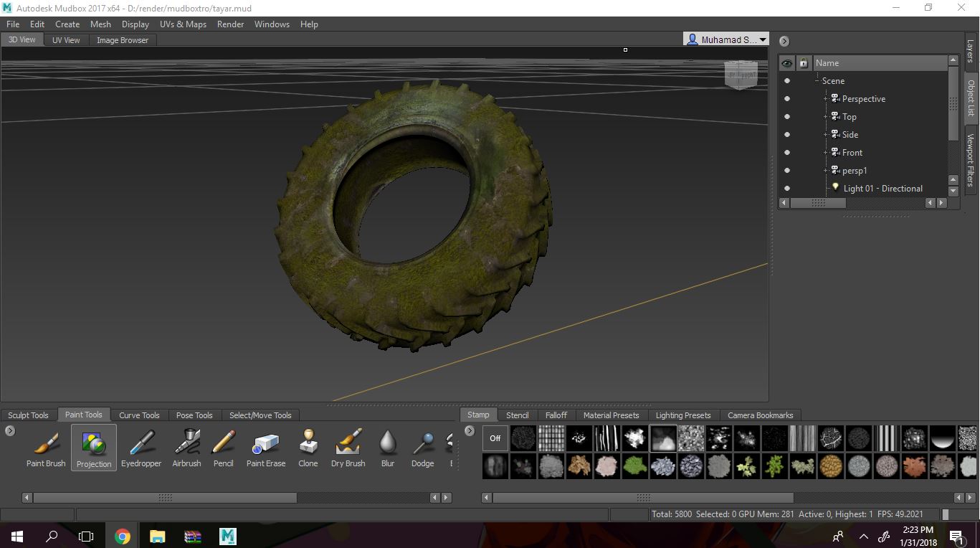The image size is (980, 548).
Task: Click the Light 01 bulb icon
Action: click(835, 187)
